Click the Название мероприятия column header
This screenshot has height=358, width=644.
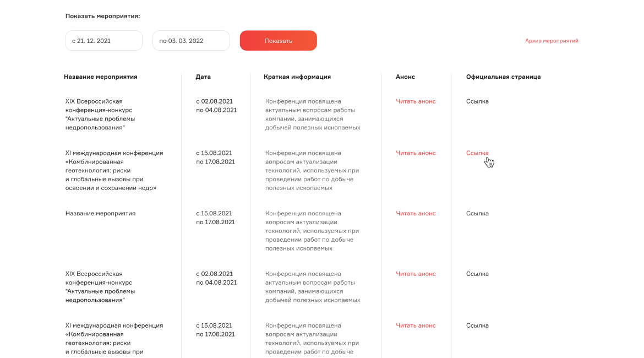(x=101, y=77)
